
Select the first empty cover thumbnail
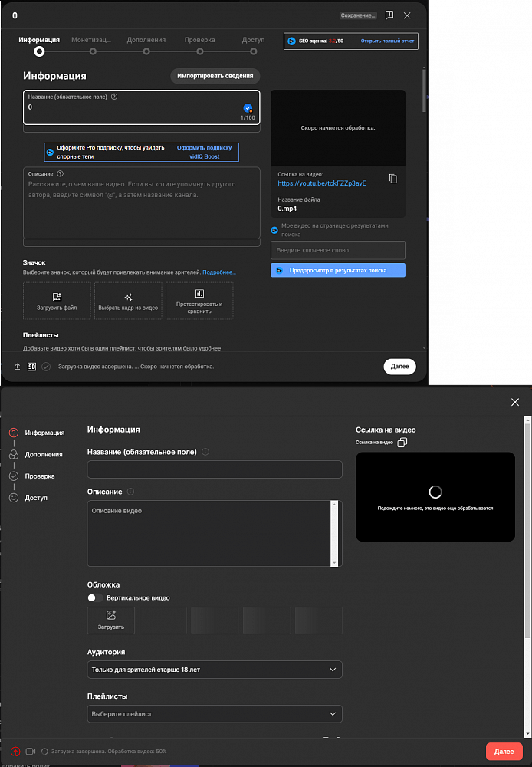(x=163, y=621)
